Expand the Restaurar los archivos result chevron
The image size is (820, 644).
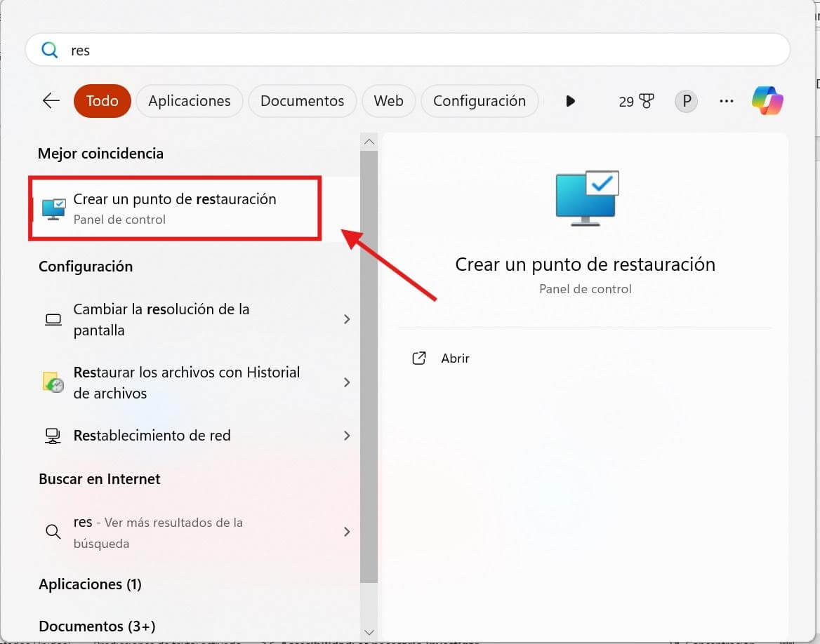point(346,382)
